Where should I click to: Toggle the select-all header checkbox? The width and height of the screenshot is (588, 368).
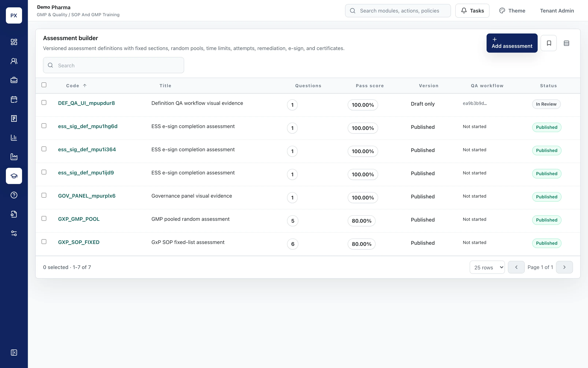44,85
